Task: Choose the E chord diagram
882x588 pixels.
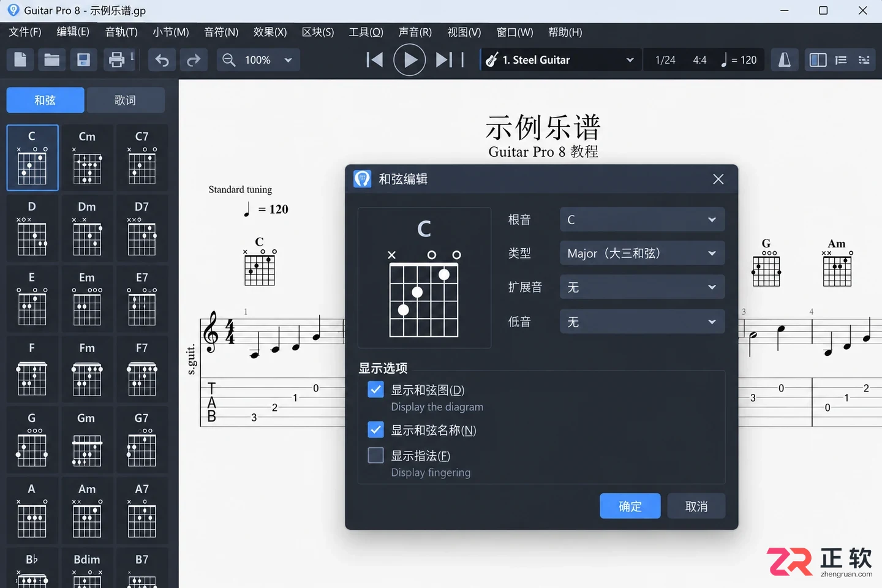Action: click(x=32, y=299)
